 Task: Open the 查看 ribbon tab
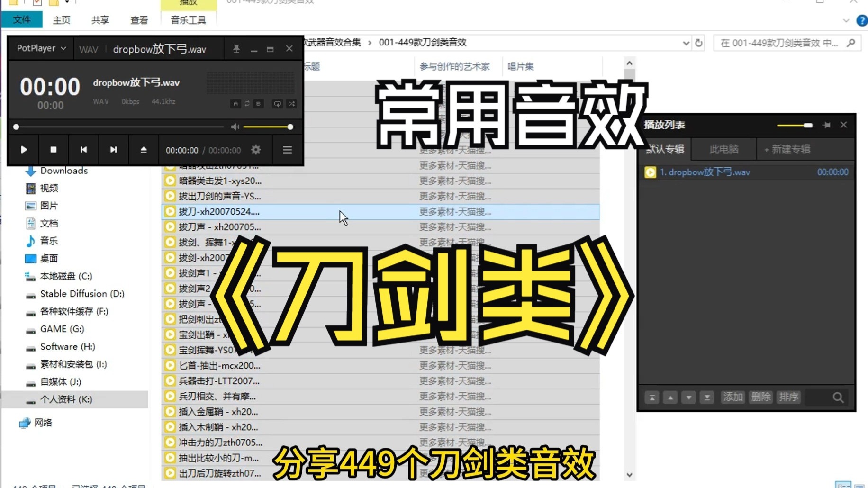(139, 20)
